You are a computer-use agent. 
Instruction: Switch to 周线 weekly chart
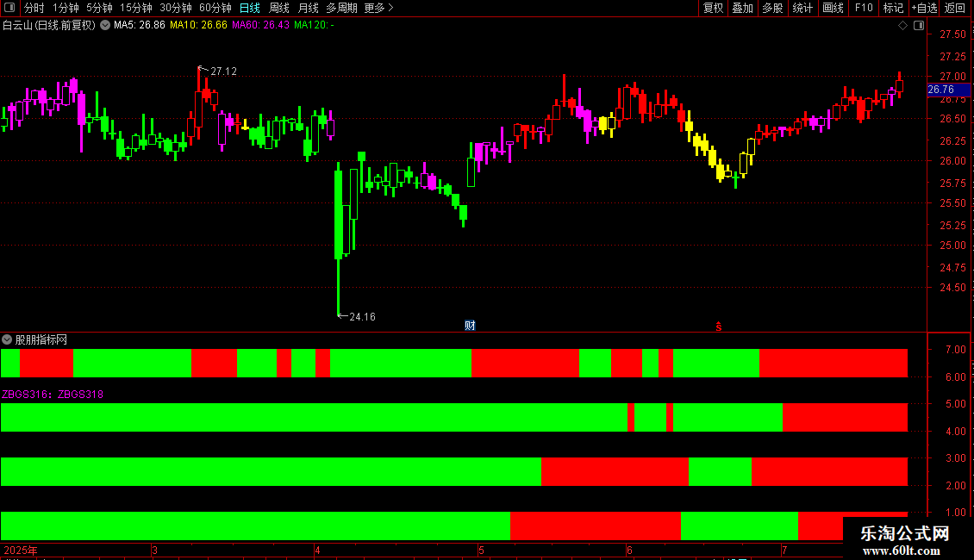(x=279, y=8)
